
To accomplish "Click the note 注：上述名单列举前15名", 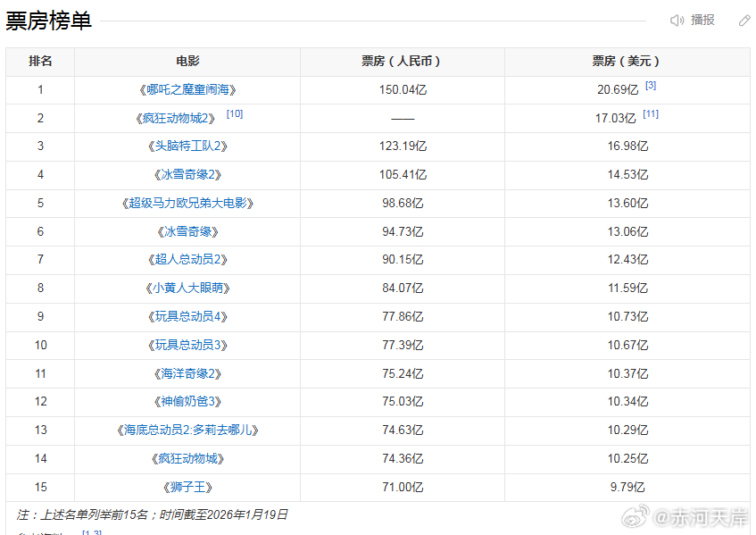I will tap(81, 514).
